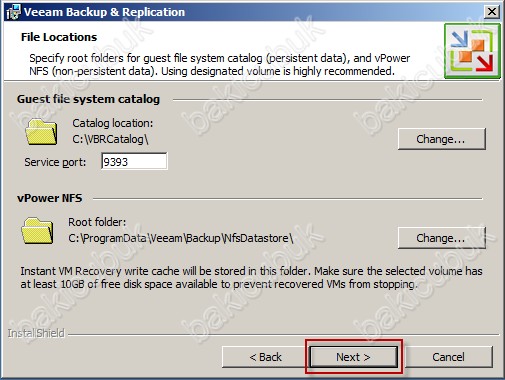The image size is (505, 380).
Task: Close the Veeam setup window
Action: pyautogui.click(x=491, y=12)
